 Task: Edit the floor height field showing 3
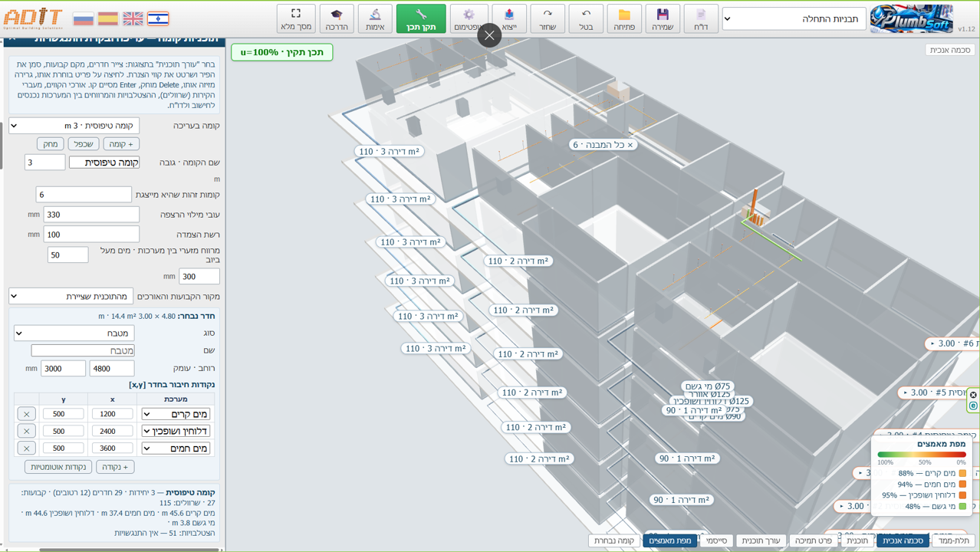click(x=44, y=163)
